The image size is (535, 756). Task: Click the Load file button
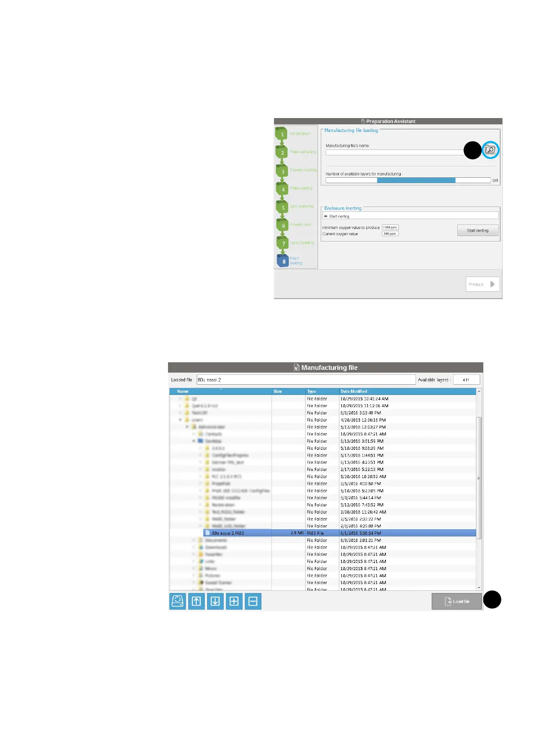tap(457, 601)
